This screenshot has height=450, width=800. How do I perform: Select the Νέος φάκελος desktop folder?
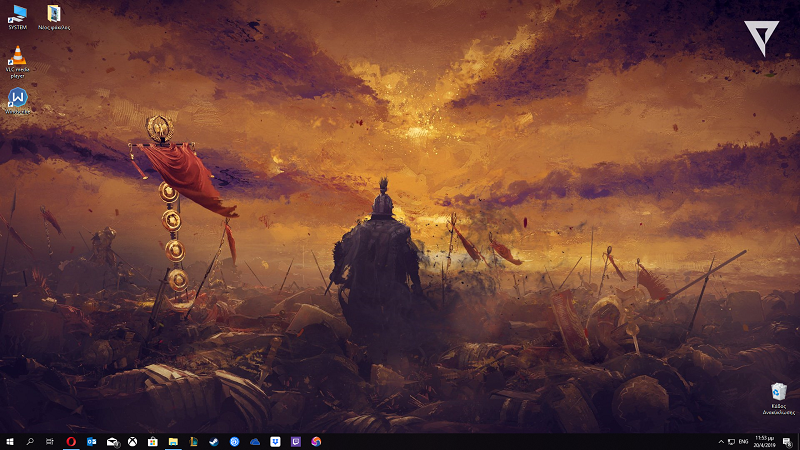point(54,17)
